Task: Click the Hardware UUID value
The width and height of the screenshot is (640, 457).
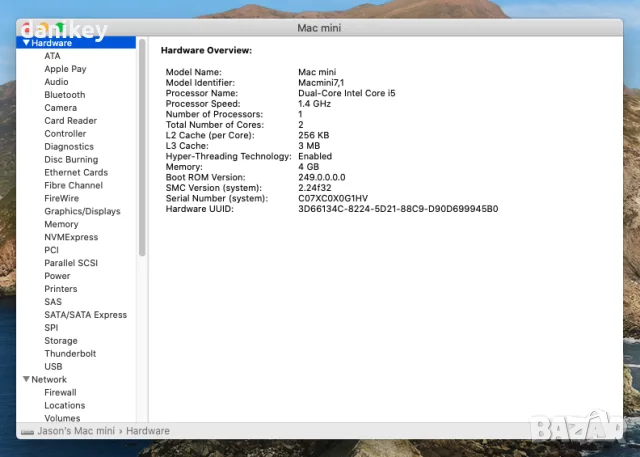Action: pos(398,209)
